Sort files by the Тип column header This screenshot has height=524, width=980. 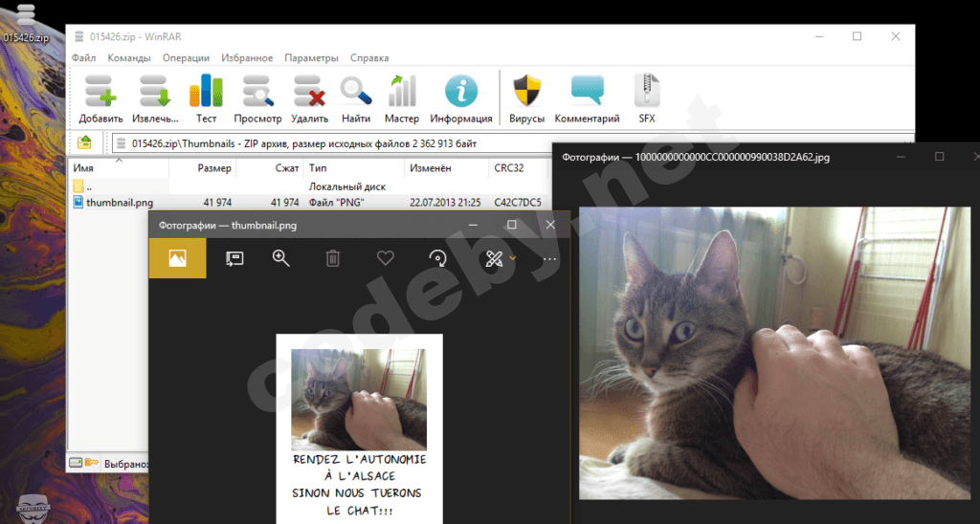354,168
